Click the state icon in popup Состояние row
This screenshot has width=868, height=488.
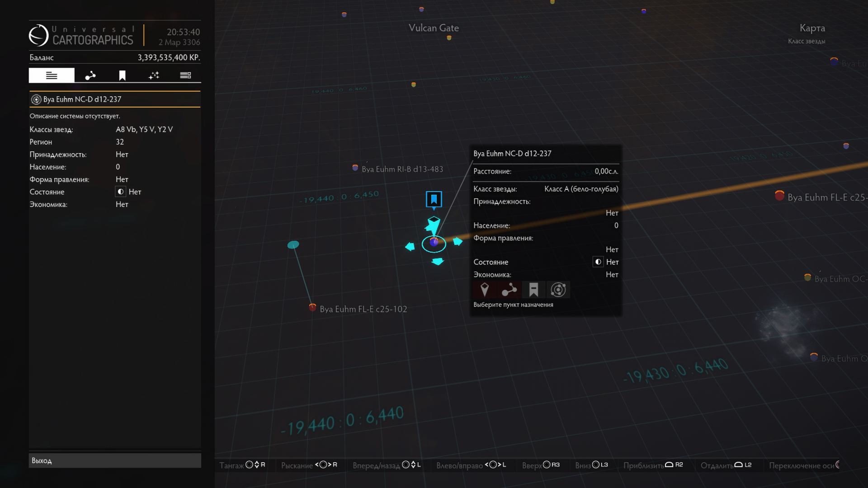598,262
